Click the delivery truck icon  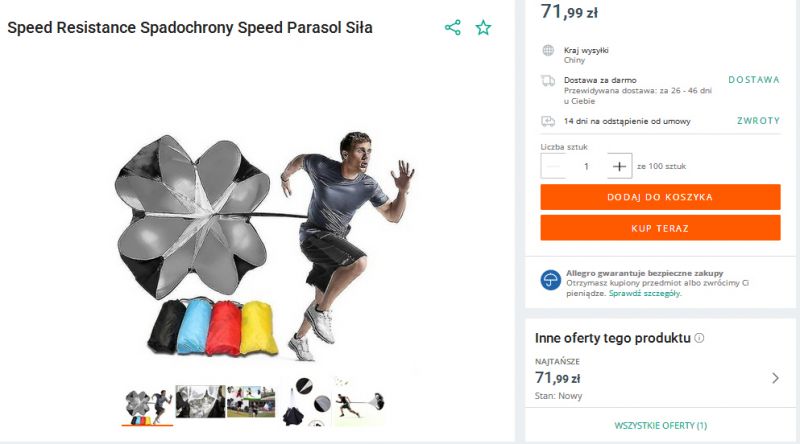coord(548,81)
